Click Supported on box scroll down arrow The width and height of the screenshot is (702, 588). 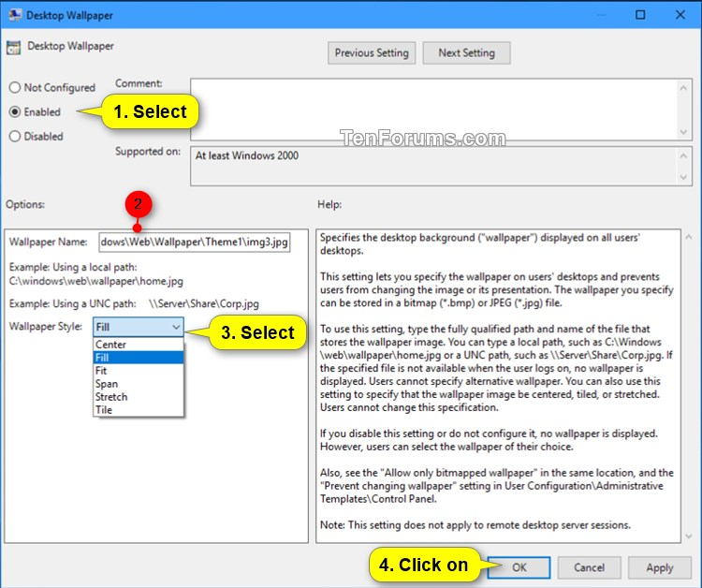(x=683, y=177)
